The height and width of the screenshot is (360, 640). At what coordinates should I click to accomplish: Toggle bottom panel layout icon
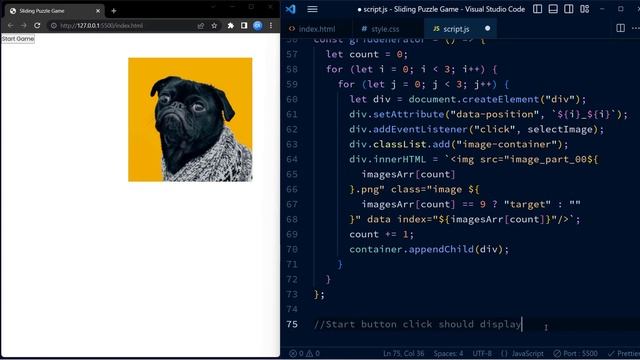[553, 9]
